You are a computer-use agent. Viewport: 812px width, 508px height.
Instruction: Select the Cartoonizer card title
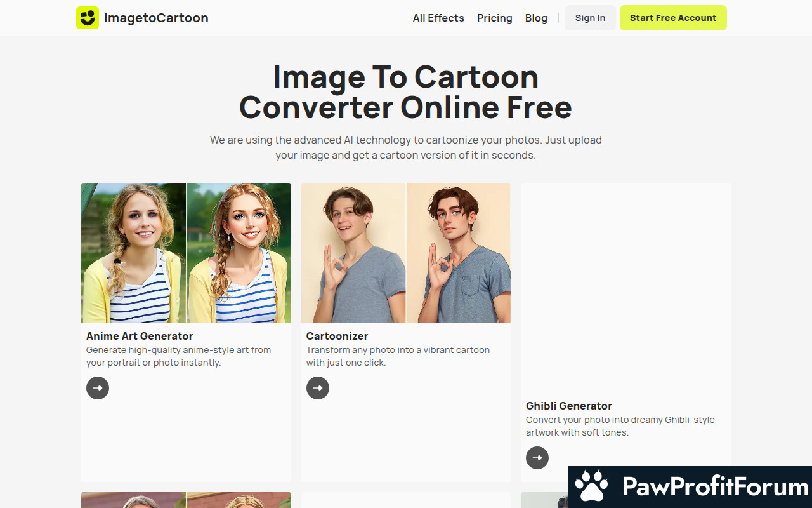click(337, 336)
